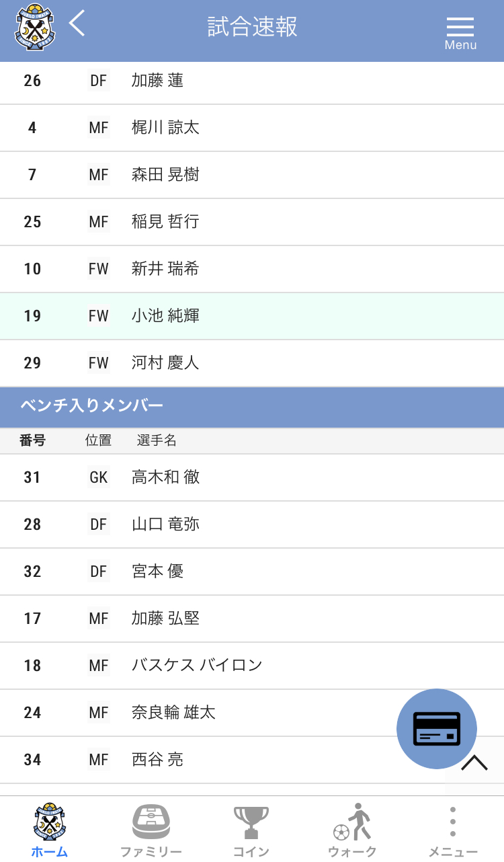Go back using the header arrow
This screenshot has width=504, height=862.
(77, 24)
